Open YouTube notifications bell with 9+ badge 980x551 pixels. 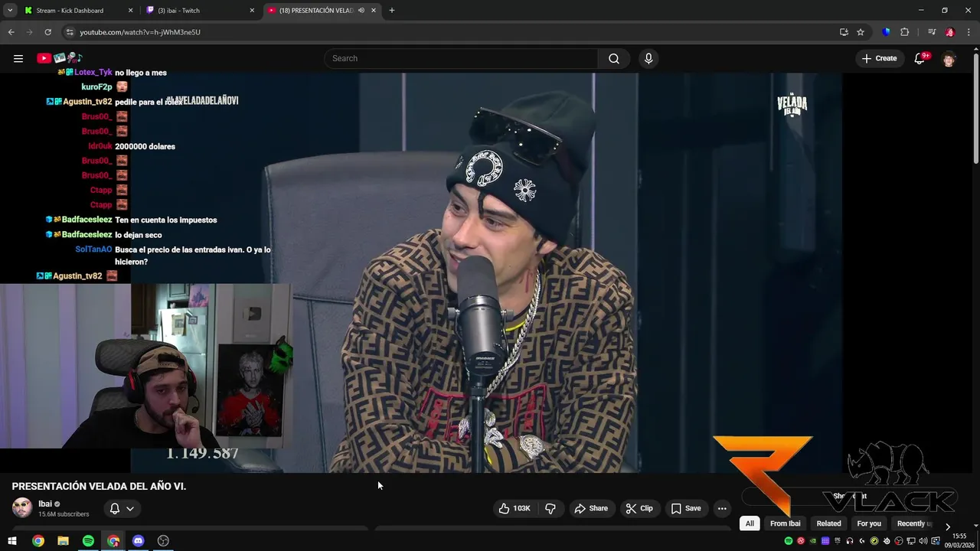[920, 58]
